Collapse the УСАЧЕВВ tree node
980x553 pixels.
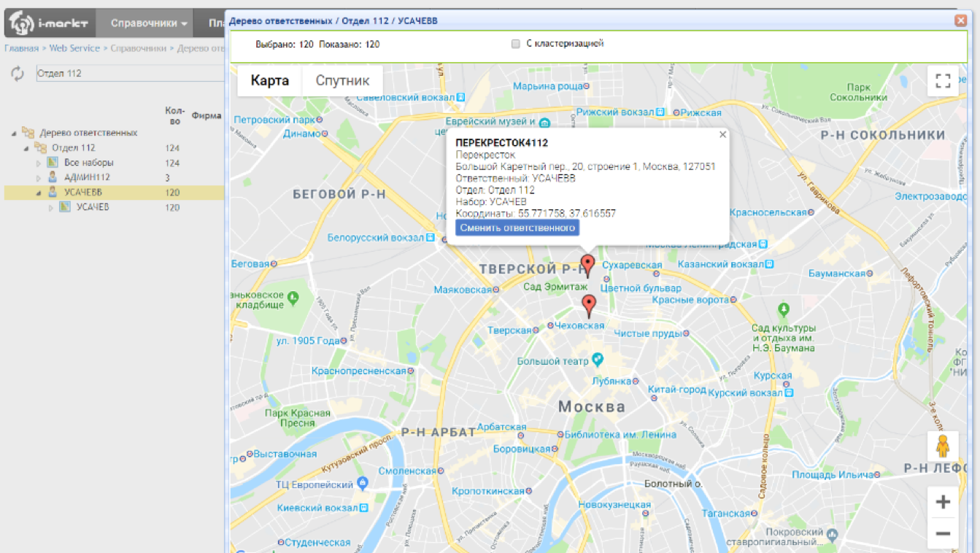point(39,193)
